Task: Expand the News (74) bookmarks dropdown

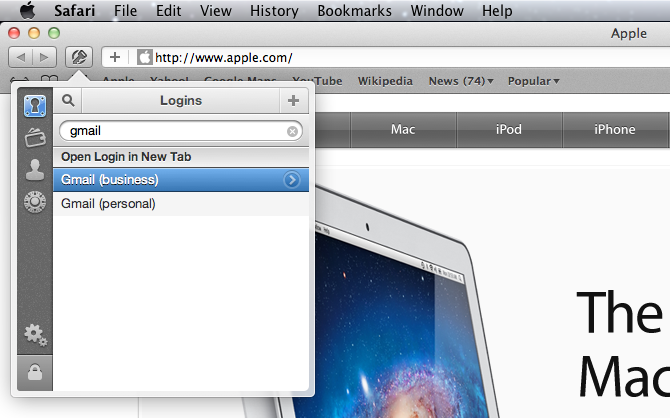Action: [x=461, y=81]
